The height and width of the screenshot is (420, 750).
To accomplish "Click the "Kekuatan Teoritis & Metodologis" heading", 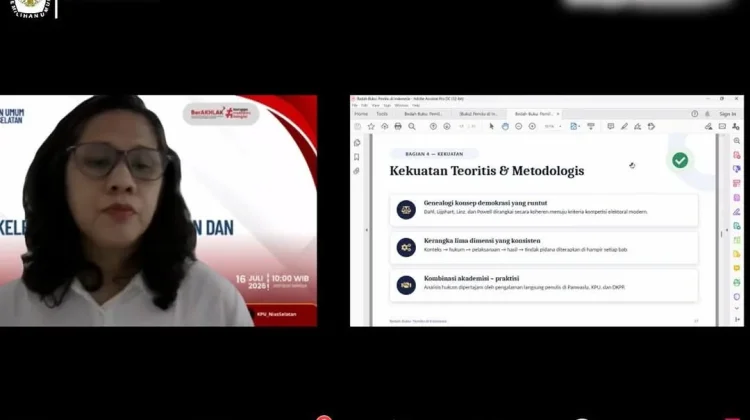I will click(x=486, y=171).
